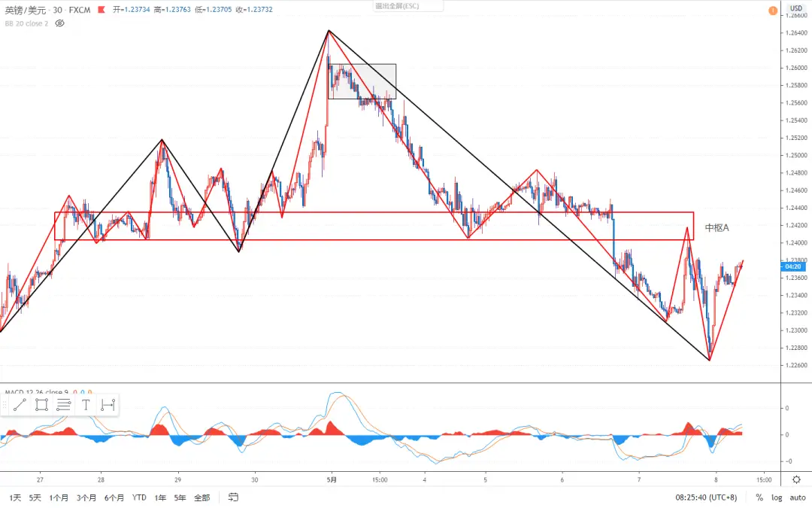This screenshot has width=812, height=508.
Task: Select the rectangle shape drawing tool
Action: pos(41,405)
